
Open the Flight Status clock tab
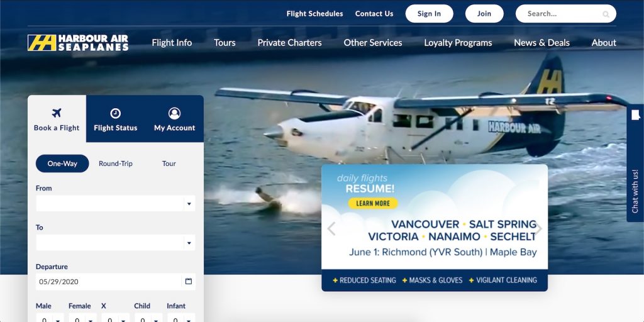tap(116, 119)
